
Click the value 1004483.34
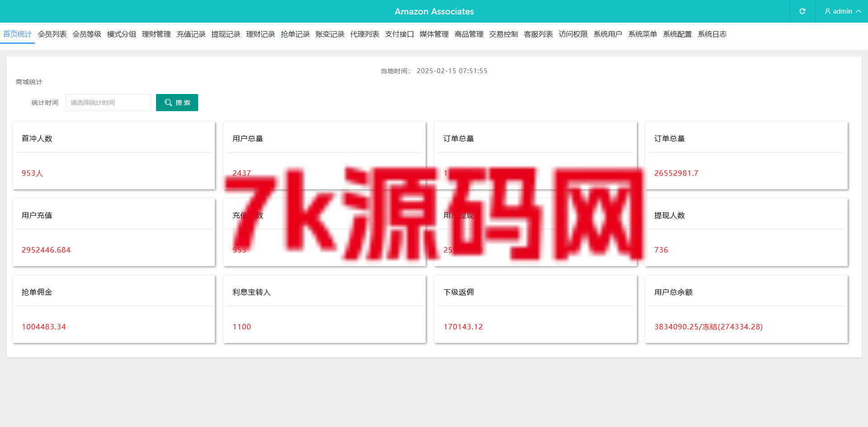pyautogui.click(x=44, y=327)
